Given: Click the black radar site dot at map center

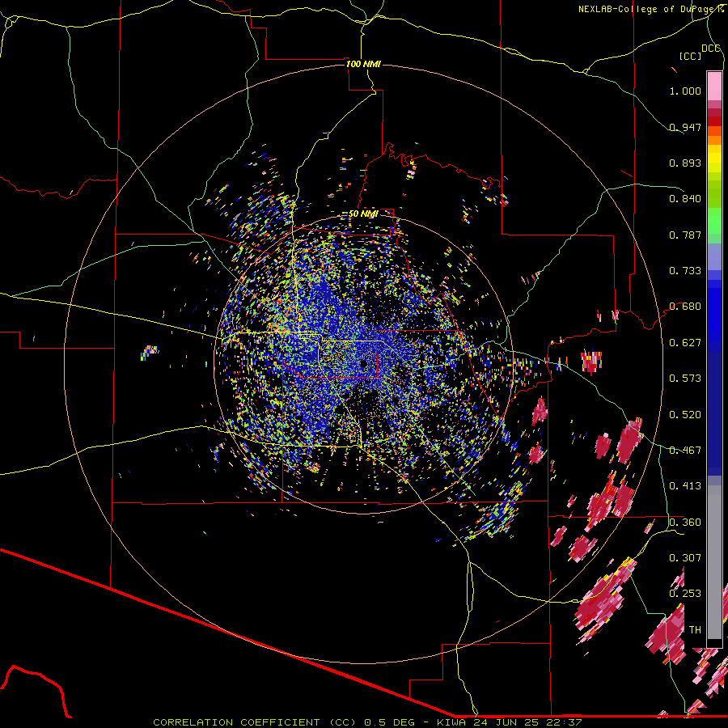Looking at the screenshot, I should coord(364,364).
